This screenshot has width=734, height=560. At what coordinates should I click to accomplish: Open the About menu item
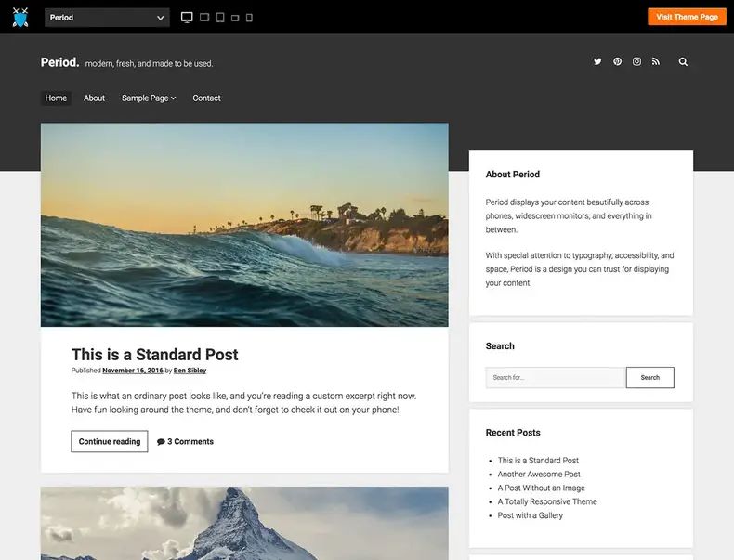point(94,98)
